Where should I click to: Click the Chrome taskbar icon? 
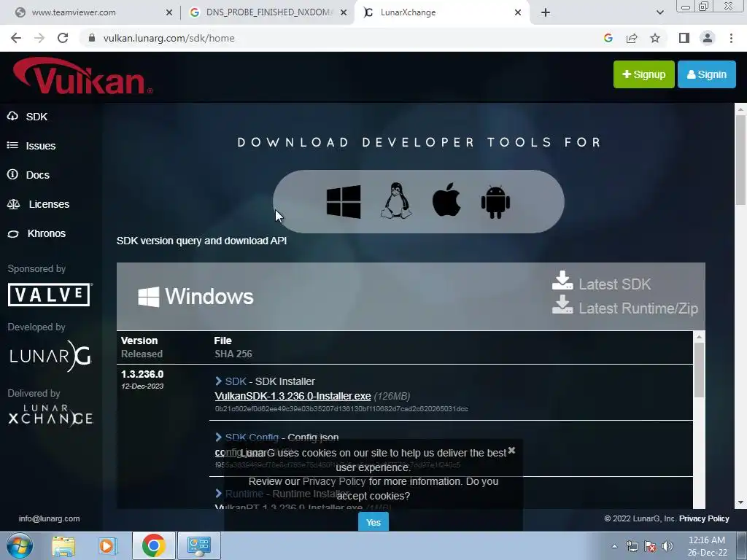153,545
